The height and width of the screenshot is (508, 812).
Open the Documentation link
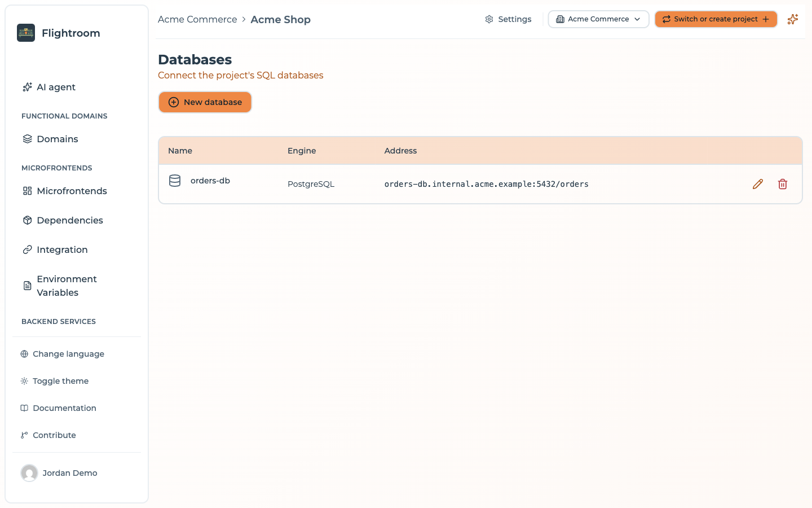(x=59, y=408)
